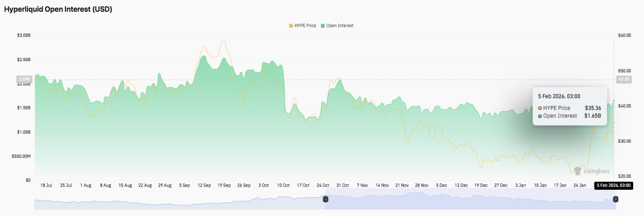Click the green Open Interest legend swatch
Screen dimensions: 644x216
click(323, 26)
